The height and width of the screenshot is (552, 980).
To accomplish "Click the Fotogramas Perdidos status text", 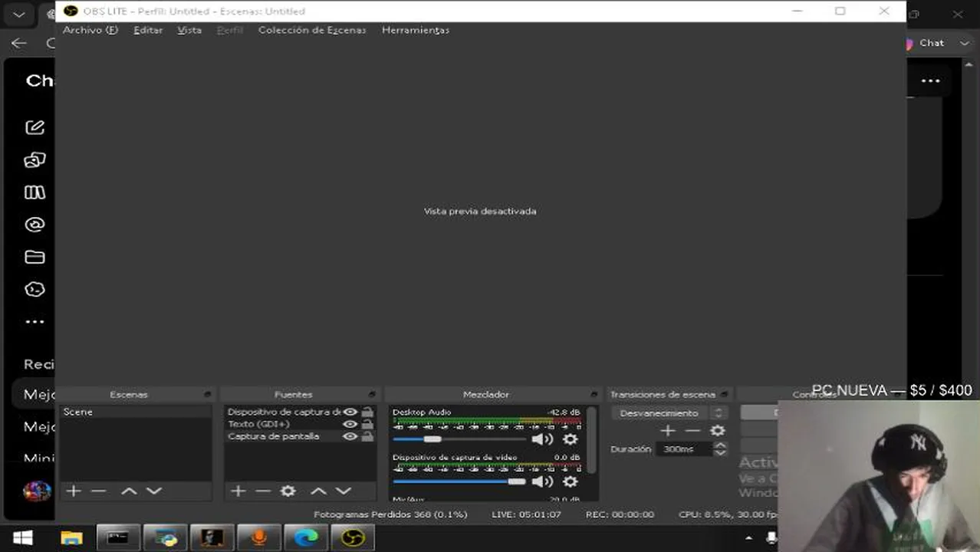I will coord(390,514).
